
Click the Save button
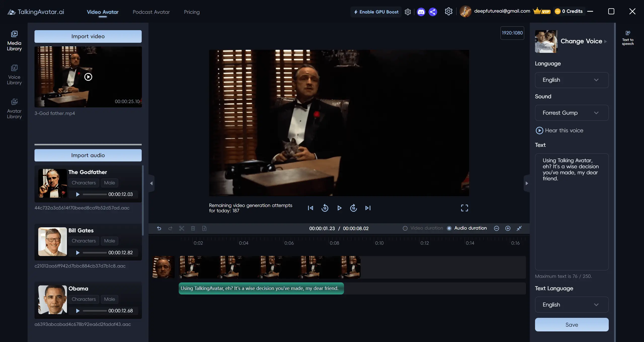click(572, 325)
